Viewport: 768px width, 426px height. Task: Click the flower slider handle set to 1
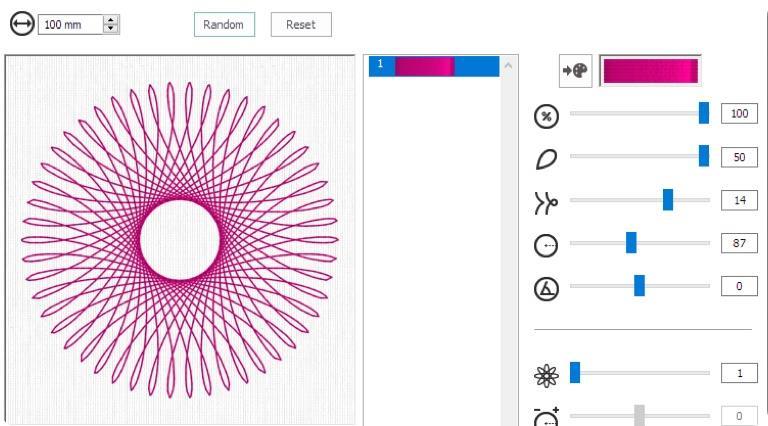pyautogui.click(x=575, y=373)
